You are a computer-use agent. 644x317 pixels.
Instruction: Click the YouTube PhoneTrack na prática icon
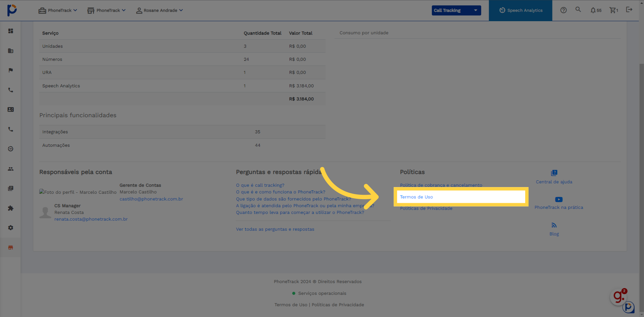point(559,199)
